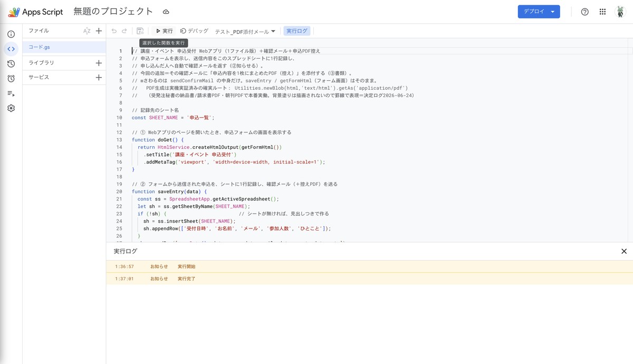Open the Google apps grid icon
The width and height of the screenshot is (633, 364).
pyautogui.click(x=602, y=12)
